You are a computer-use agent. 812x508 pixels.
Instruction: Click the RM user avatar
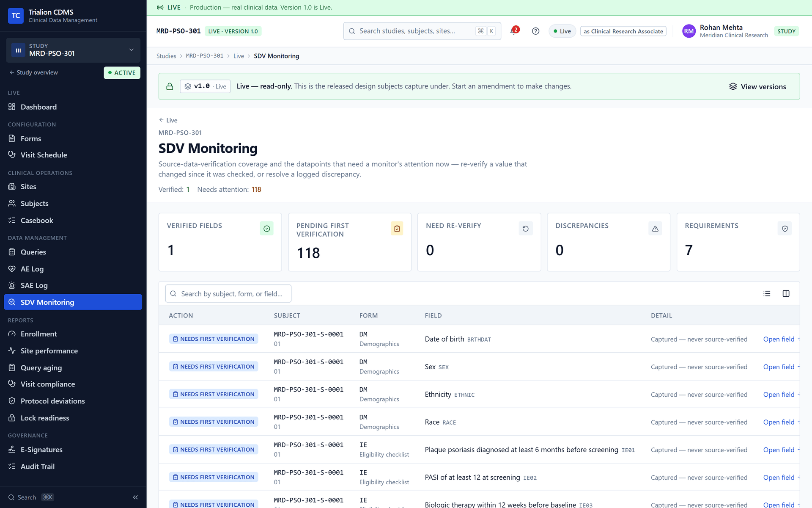689,31
